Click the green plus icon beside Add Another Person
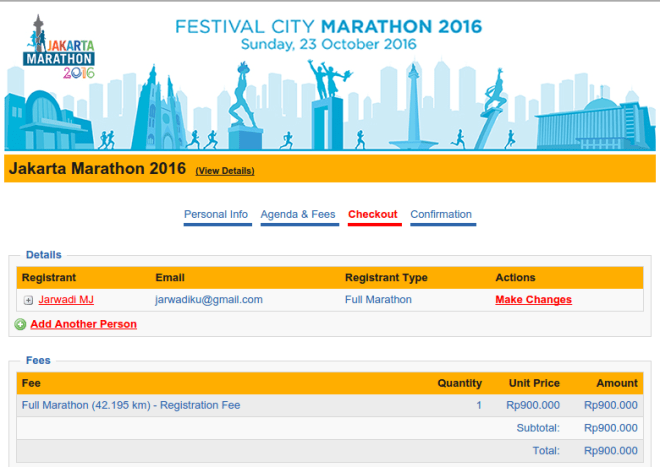 point(20,324)
